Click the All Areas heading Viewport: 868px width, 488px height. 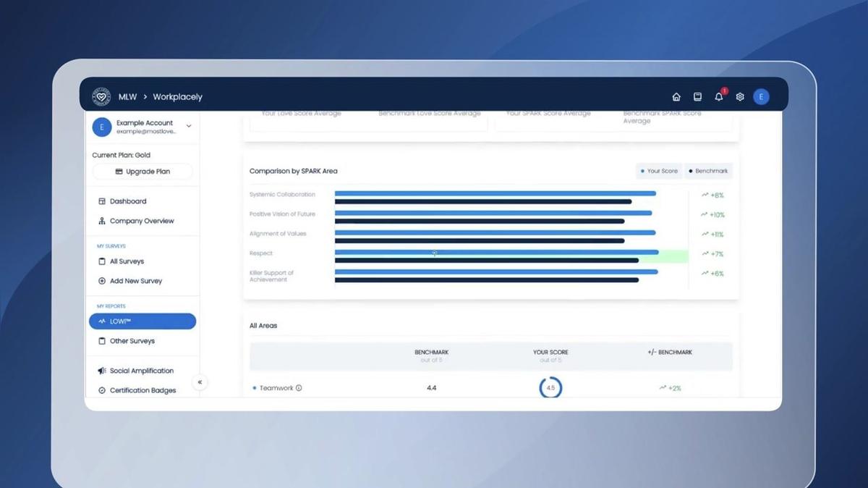tap(263, 326)
